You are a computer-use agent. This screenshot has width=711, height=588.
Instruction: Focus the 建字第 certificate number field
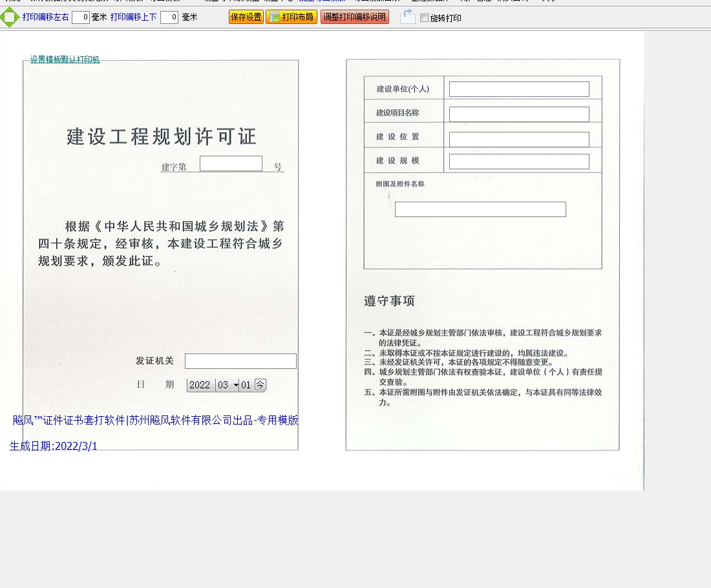pyautogui.click(x=231, y=163)
